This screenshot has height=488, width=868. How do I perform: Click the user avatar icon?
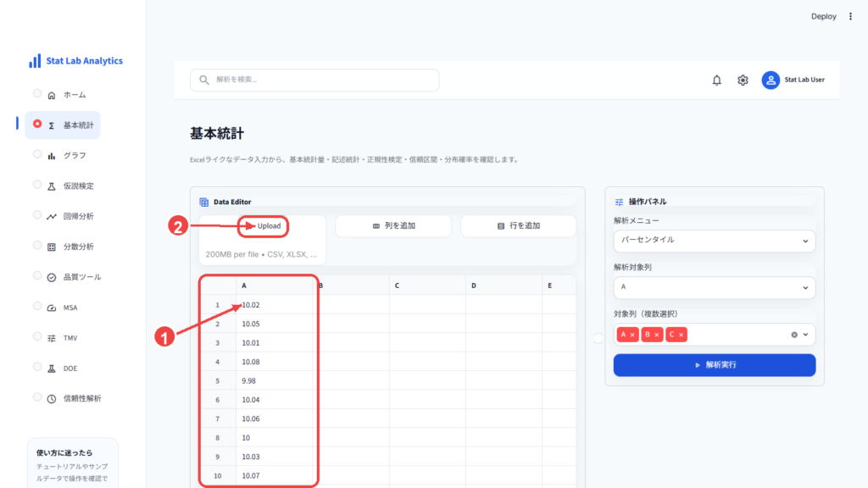click(771, 80)
